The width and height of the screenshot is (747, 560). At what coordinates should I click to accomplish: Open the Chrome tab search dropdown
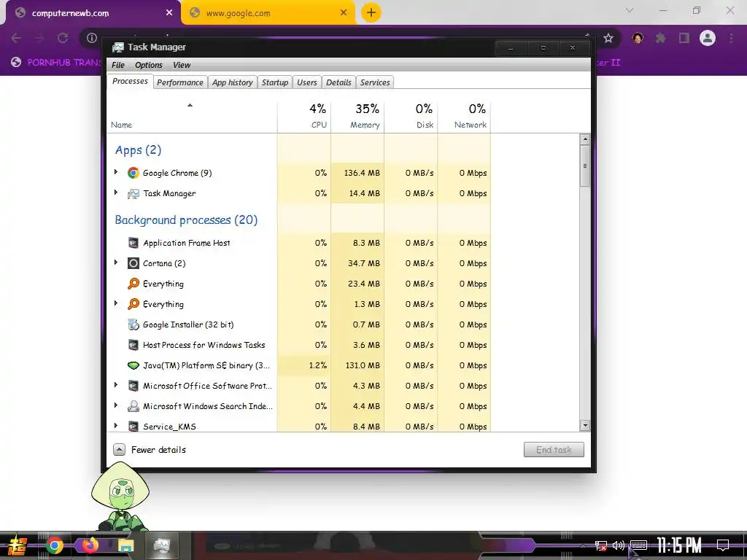pyautogui.click(x=630, y=10)
